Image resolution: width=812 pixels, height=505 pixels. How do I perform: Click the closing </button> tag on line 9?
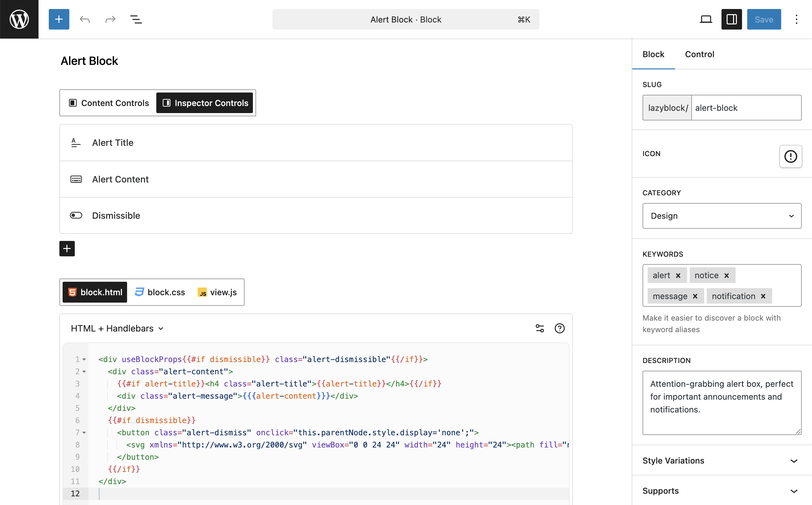[x=138, y=457]
